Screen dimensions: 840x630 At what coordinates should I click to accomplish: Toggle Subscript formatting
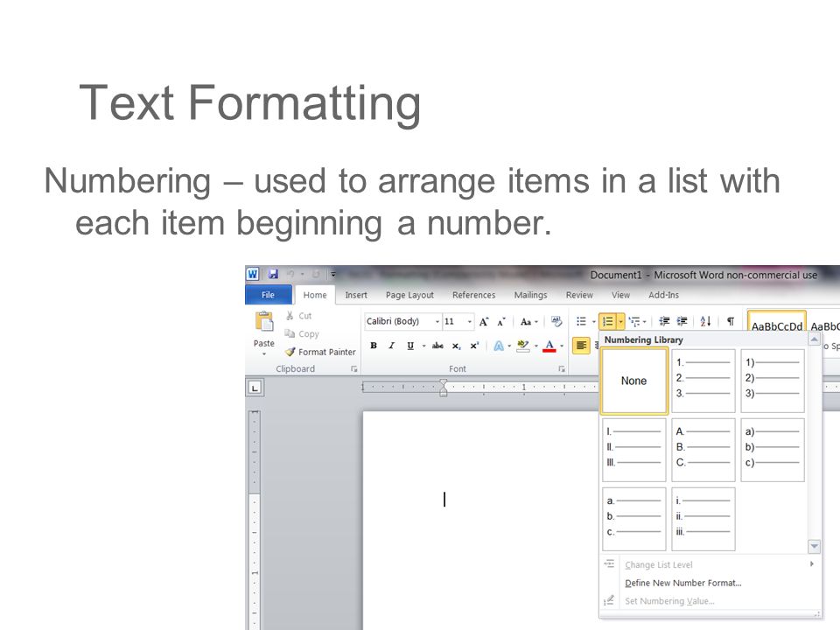click(x=456, y=346)
